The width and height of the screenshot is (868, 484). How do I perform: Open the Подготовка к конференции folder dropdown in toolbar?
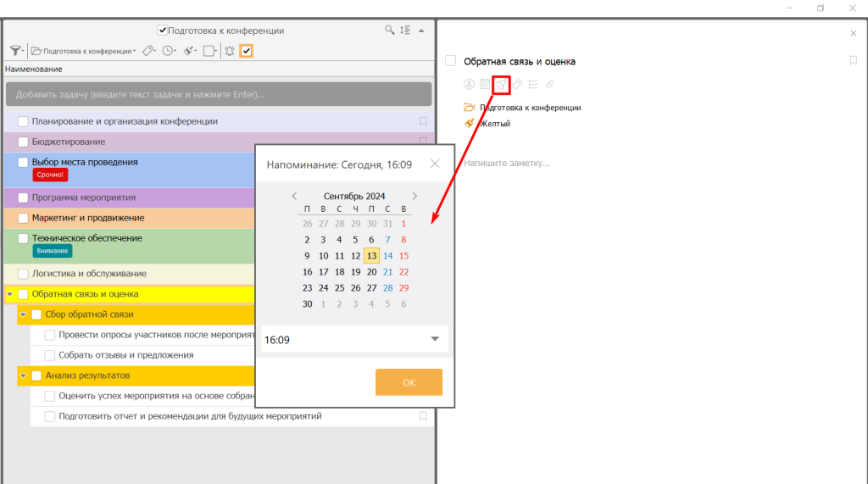point(83,51)
